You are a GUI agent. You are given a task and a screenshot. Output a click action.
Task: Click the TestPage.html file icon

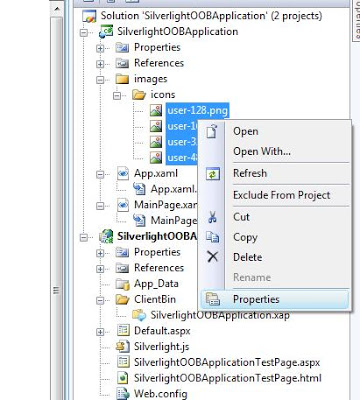tap(123, 378)
